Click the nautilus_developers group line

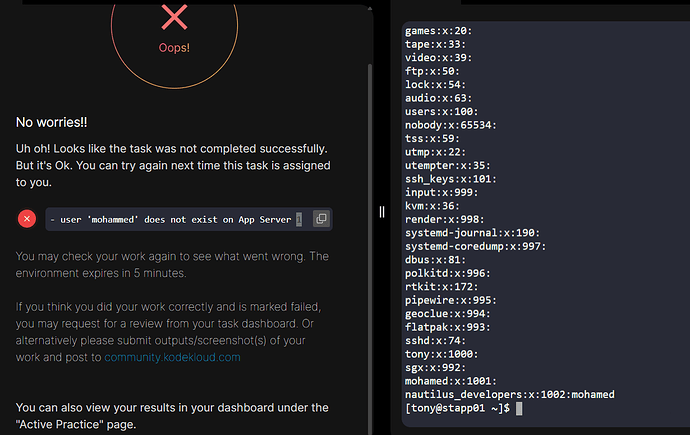point(510,395)
